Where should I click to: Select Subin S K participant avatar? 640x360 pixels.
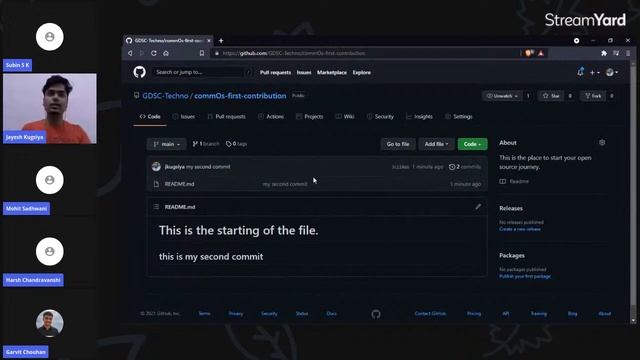49,37
